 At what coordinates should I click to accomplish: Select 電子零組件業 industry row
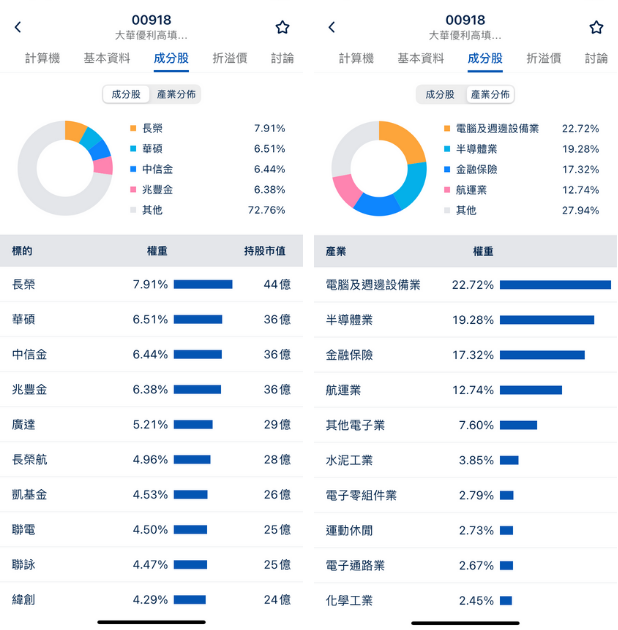click(465, 495)
